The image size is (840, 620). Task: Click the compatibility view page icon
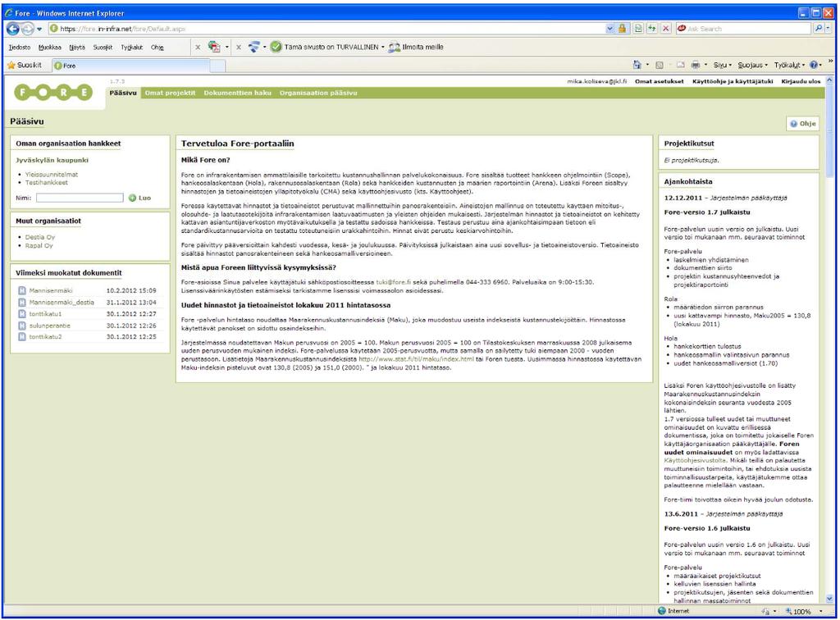638,29
